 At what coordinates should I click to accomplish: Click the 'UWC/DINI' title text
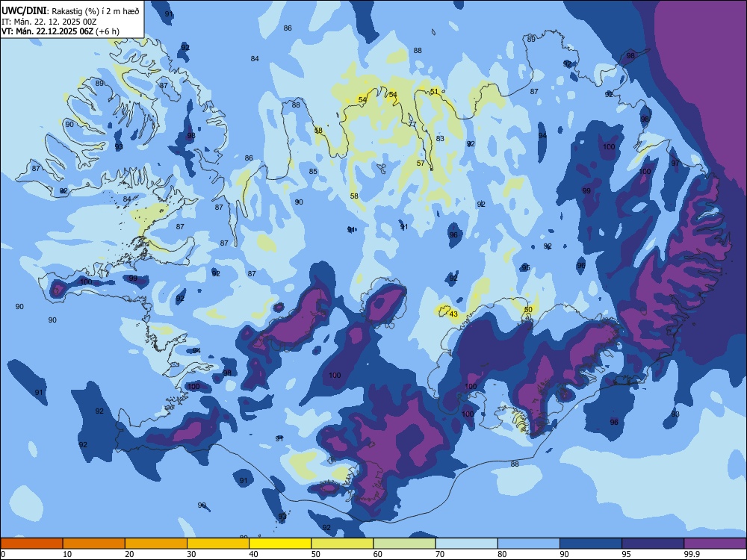(24, 11)
